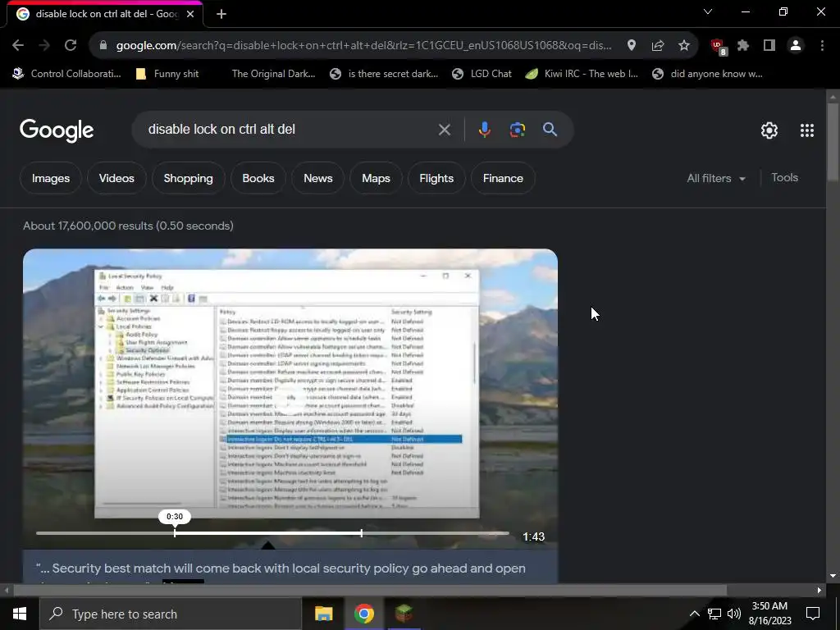Open 'Control Collaborati...' bookmark
840x630 pixels.
point(67,74)
